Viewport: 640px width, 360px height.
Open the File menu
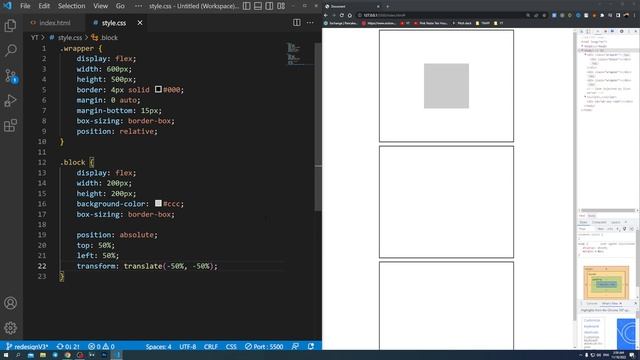coord(25,6)
